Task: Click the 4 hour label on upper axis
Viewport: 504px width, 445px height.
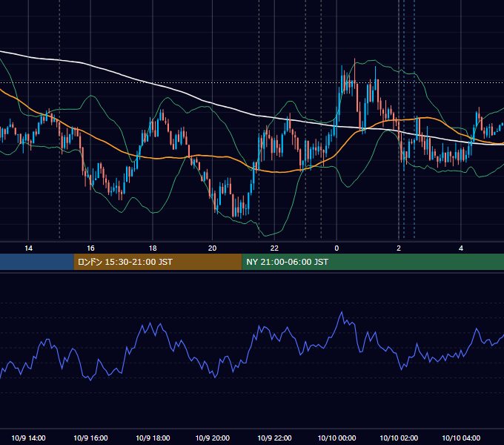Action: [461, 248]
